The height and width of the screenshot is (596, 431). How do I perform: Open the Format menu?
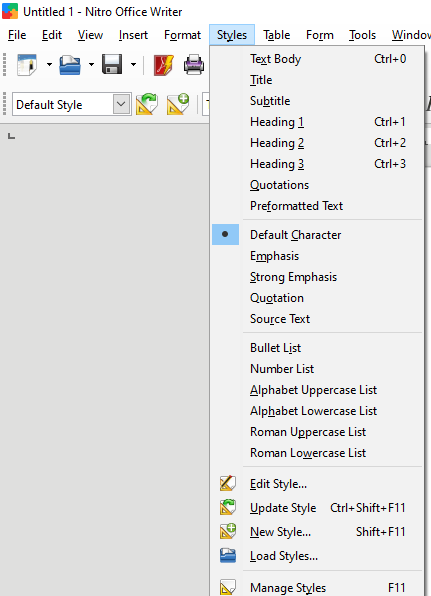[x=182, y=35]
